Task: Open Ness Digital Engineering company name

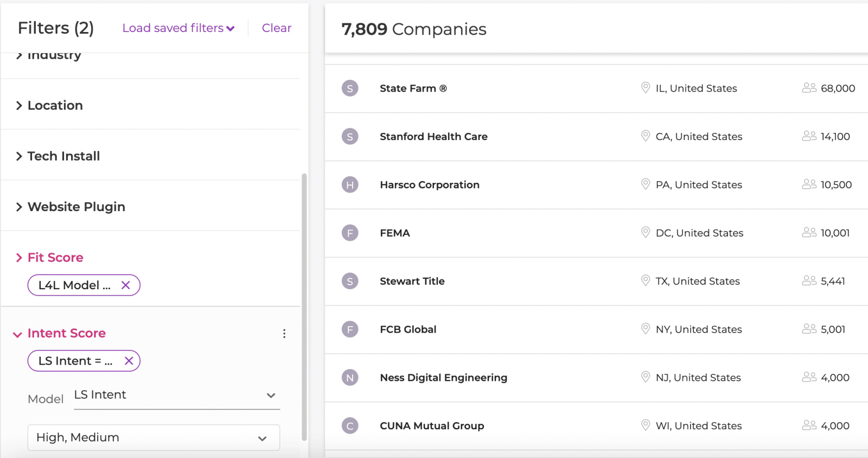Action: 444,378
